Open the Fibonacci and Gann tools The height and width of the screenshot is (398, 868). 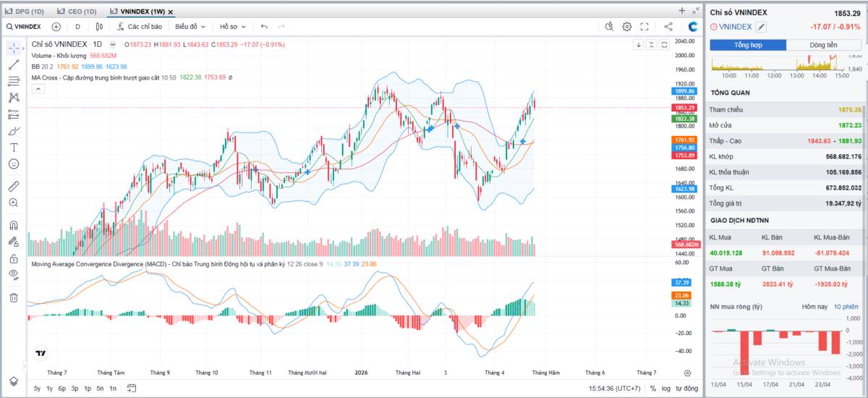[14, 81]
